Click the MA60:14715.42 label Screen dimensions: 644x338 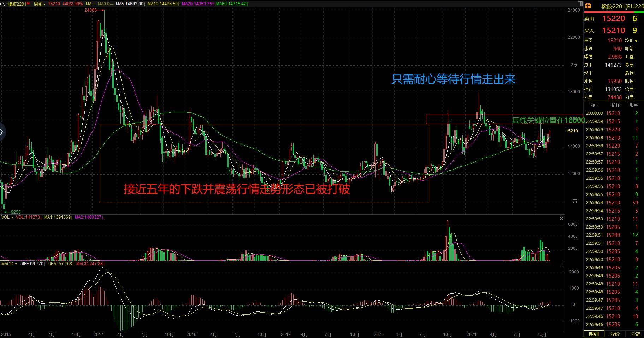coord(232,4)
